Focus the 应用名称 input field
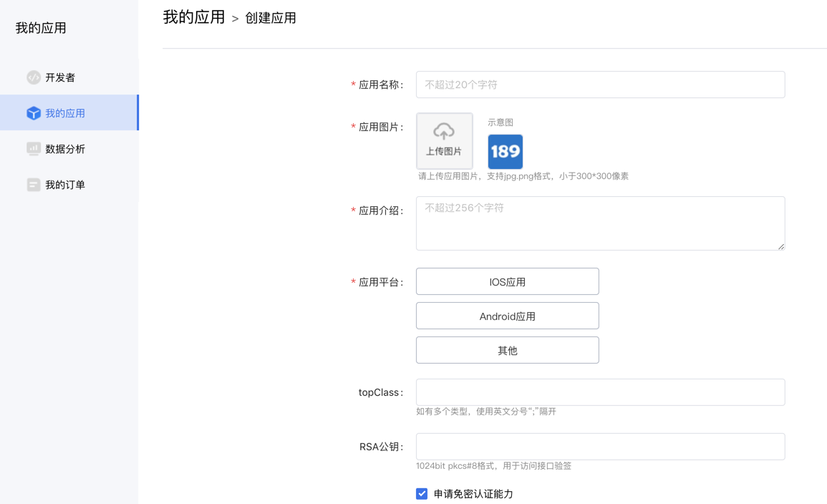Image resolution: width=827 pixels, height=504 pixels. (600, 84)
